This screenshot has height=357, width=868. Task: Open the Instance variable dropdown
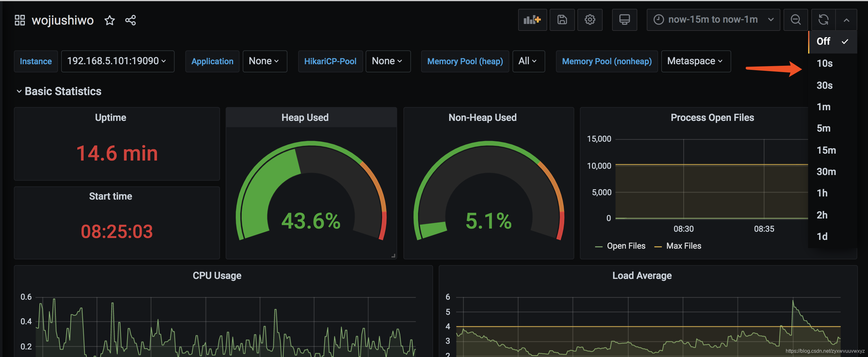click(117, 61)
